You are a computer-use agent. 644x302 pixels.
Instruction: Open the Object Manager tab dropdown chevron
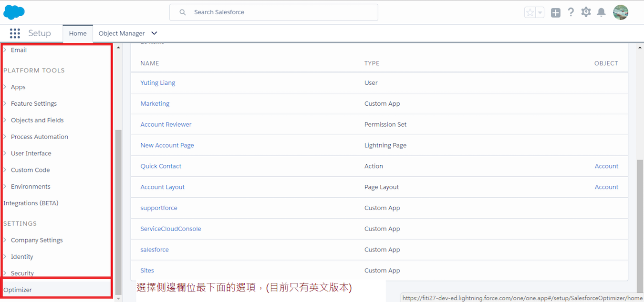[x=154, y=33]
